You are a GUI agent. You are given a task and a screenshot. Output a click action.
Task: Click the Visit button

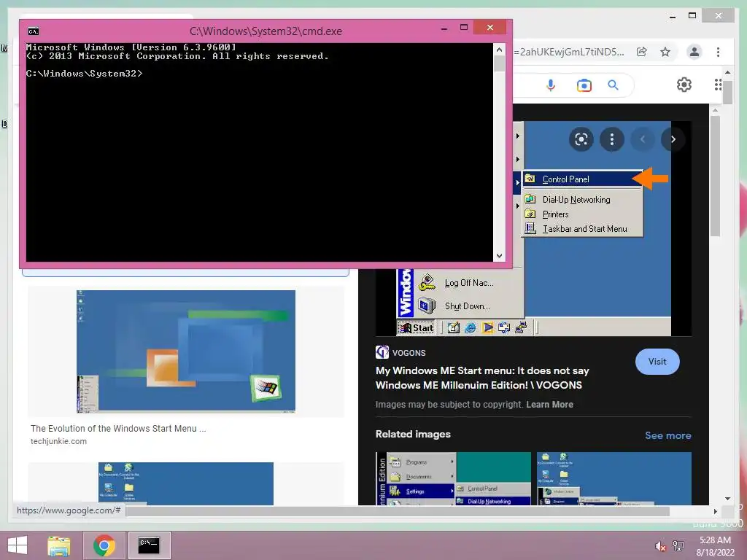657,362
